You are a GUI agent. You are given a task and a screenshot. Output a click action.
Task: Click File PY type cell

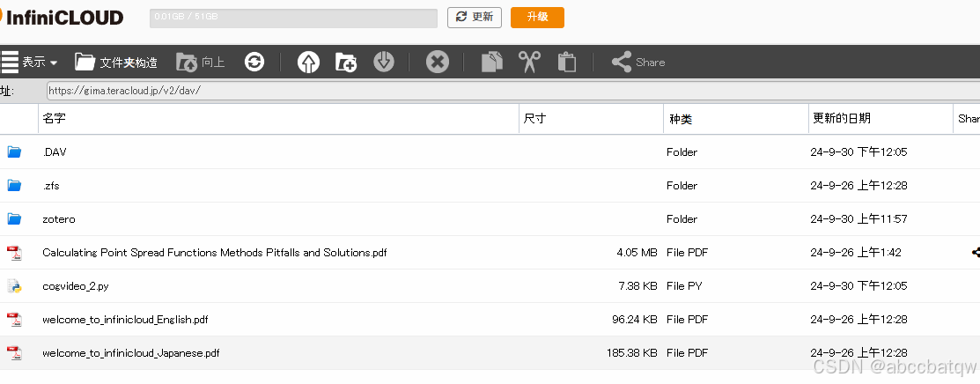tap(684, 286)
